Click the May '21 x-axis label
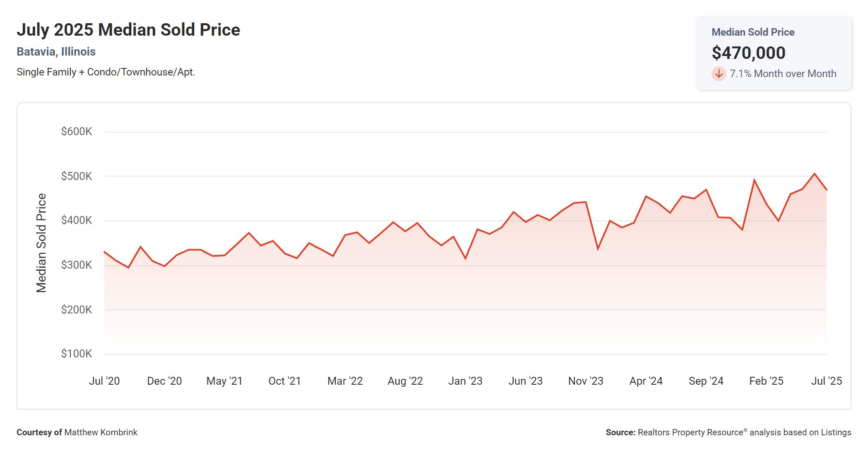 224,381
